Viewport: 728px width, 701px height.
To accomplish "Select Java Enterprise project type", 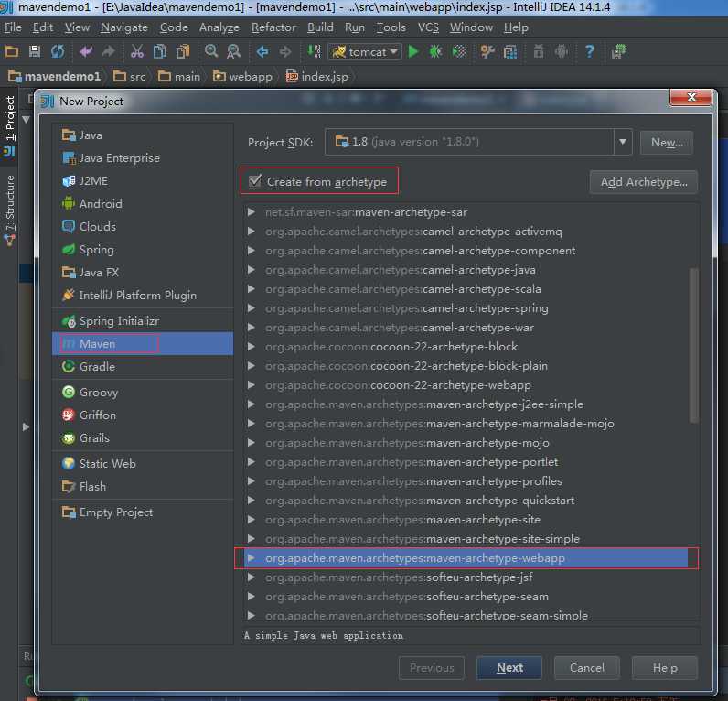I will point(143,158).
